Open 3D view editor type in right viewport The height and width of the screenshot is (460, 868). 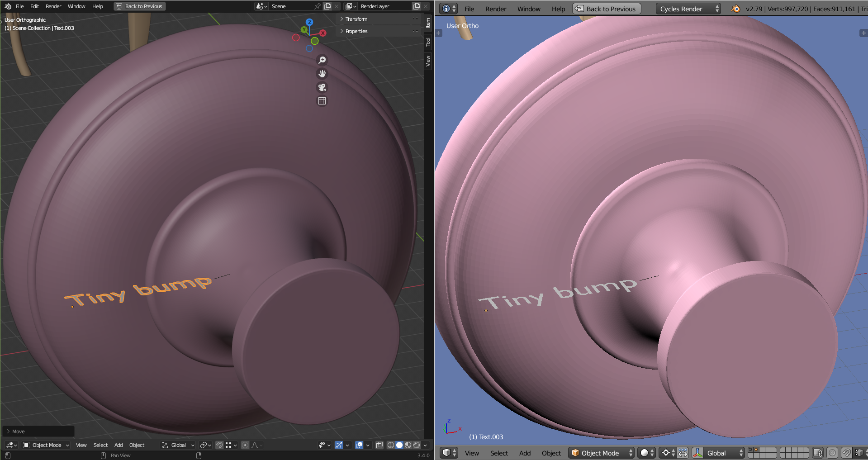pyautogui.click(x=449, y=453)
